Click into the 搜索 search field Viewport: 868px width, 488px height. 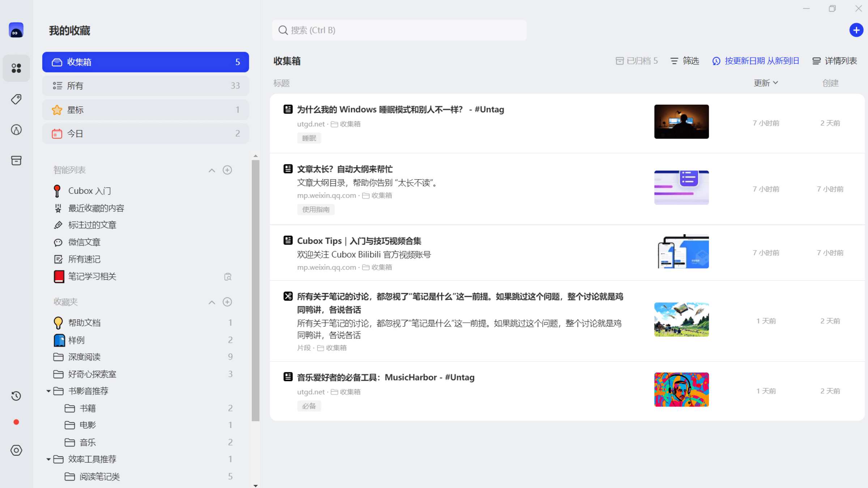pos(399,30)
